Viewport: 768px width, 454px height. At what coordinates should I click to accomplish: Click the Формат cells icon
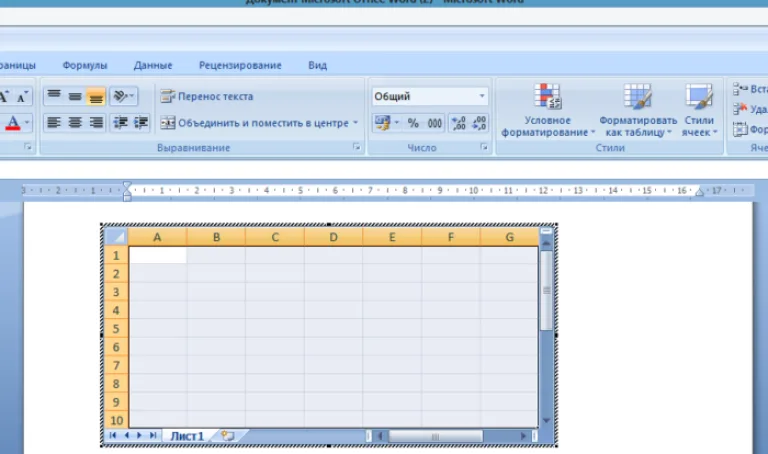(x=740, y=129)
